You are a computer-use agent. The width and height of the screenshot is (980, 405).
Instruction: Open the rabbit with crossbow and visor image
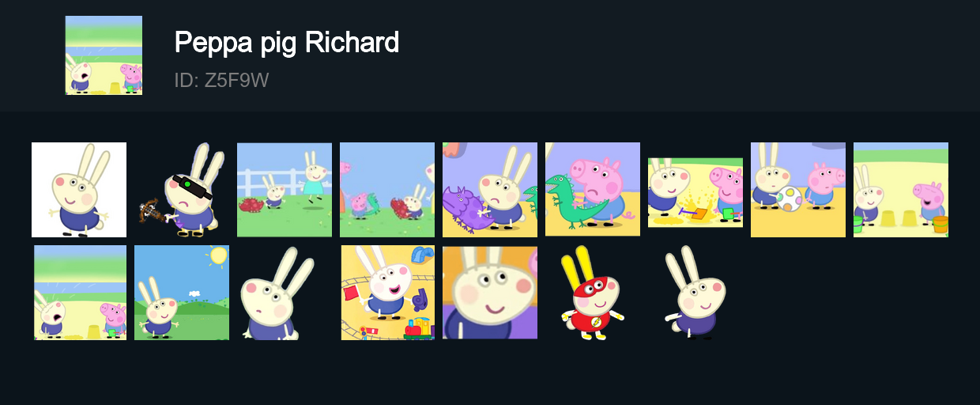tap(182, 190)
